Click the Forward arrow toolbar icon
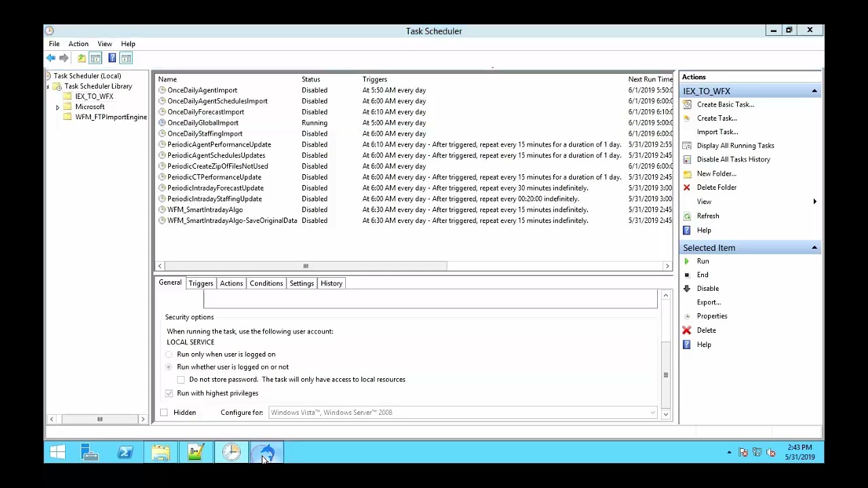The image size is (868, 488). coord(64,58)
